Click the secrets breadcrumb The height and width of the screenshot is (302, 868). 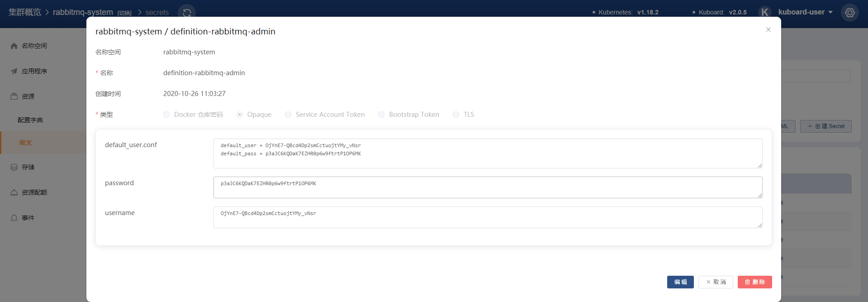coord(157,13)
